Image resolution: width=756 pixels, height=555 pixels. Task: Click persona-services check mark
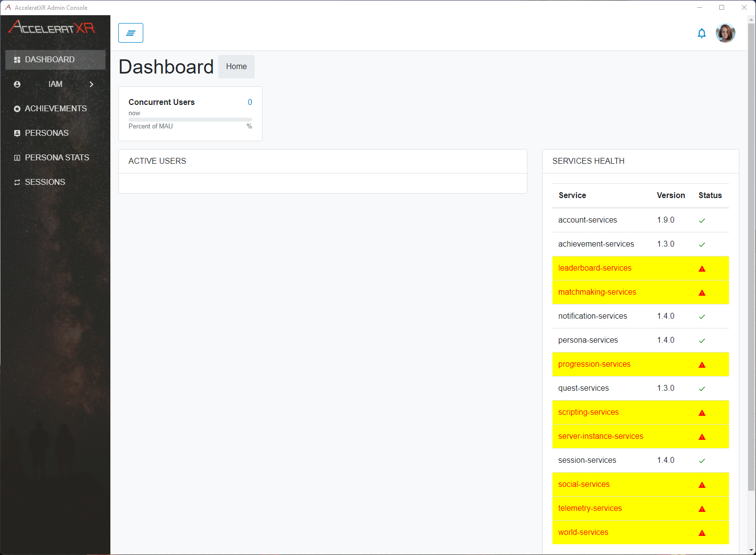point(702,341)
